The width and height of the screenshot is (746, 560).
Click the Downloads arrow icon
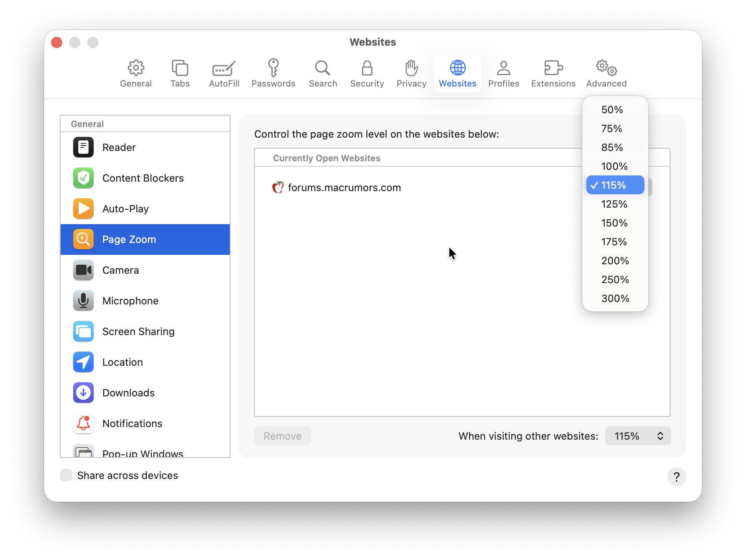point(83,392)
